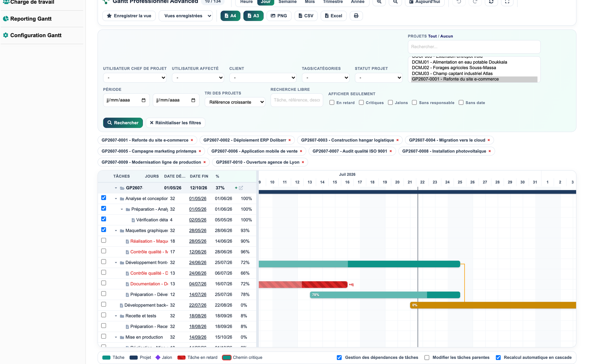
Task: Switch to Année time scale
Action: [357, 2]
